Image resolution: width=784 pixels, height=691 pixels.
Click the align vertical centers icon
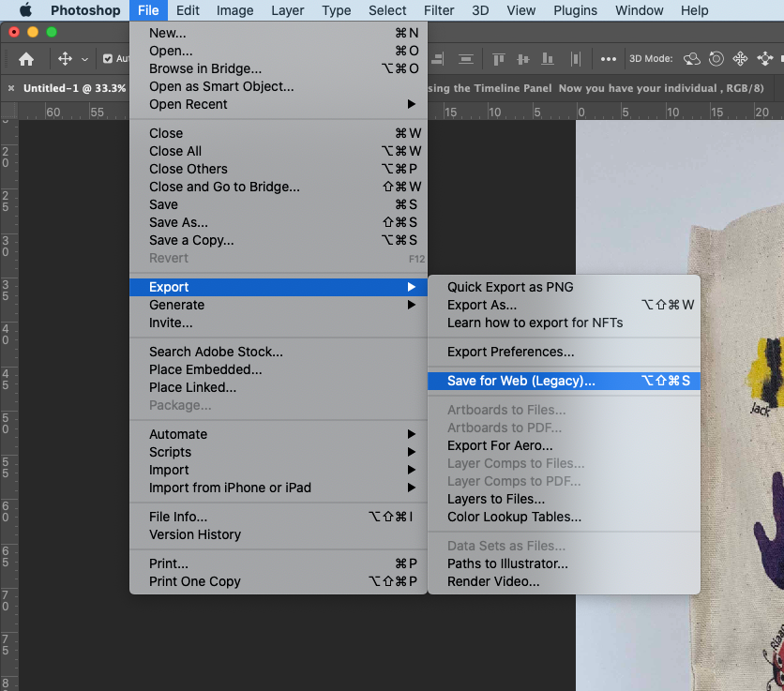523,59
